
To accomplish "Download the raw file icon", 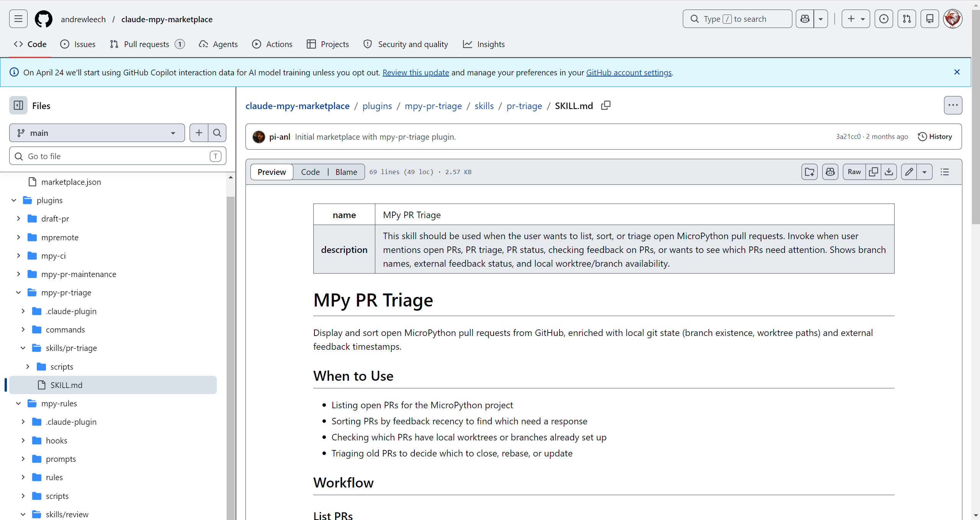I will point(889,172).
